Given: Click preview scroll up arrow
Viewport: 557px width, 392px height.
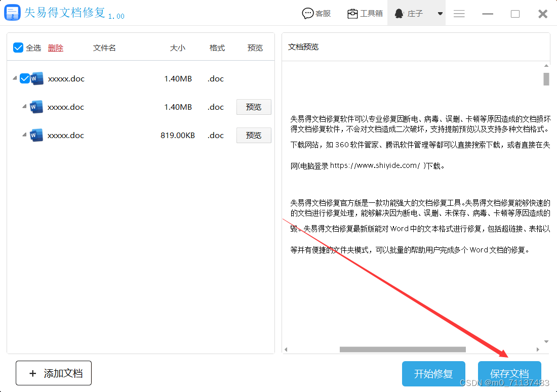Looking at the screenshot, I should coord(546,66).
